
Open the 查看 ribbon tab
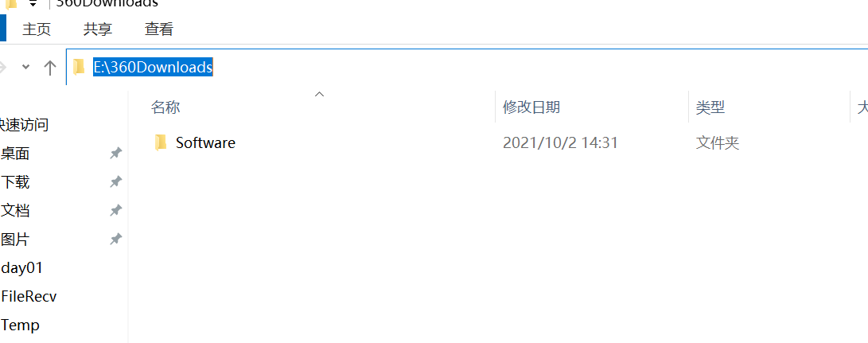pos(159,29)
